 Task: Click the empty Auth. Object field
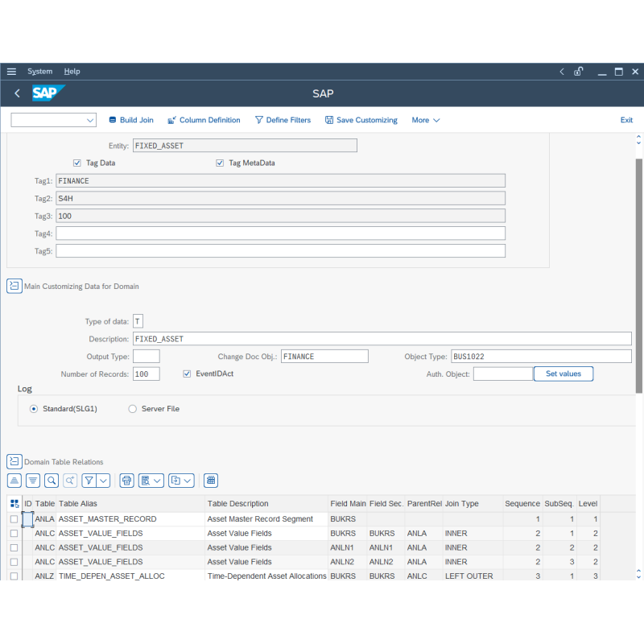coord(503,374)
